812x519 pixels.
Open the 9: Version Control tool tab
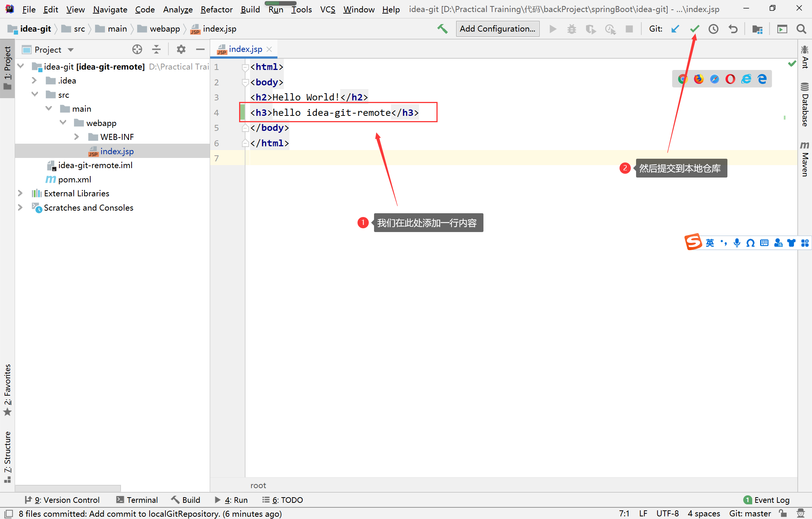62,500
